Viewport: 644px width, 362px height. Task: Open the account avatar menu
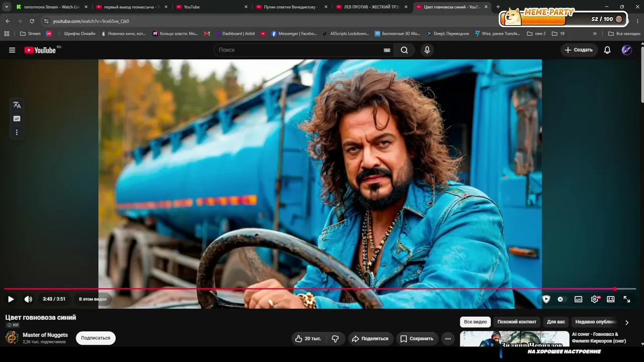(626, 50)
